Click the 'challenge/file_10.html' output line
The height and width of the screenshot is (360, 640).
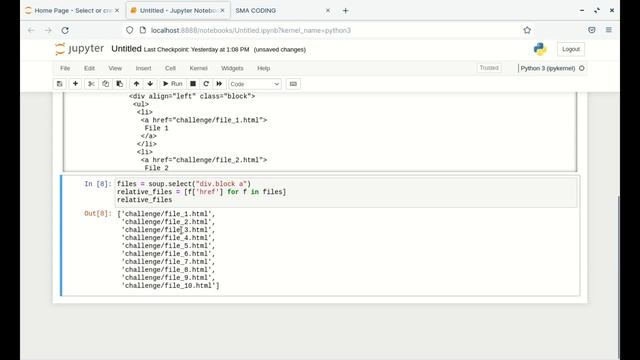point(170,286)
